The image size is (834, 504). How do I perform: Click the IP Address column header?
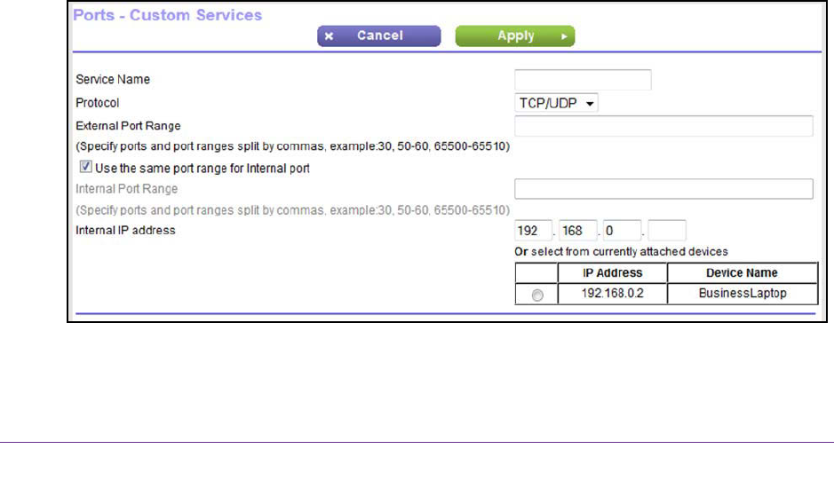coord(612,272)
